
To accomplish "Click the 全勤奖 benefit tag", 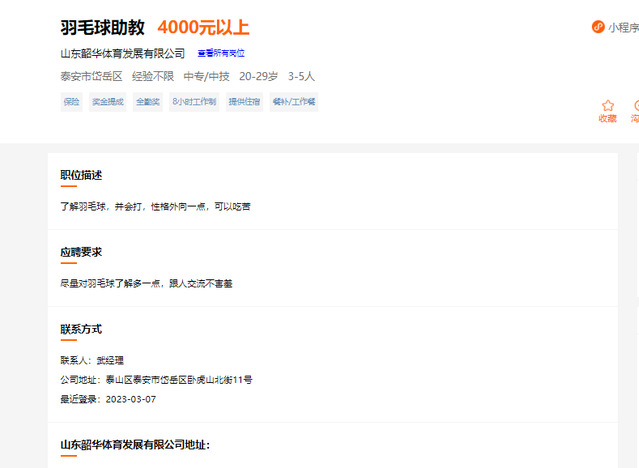I will pos(147,102).
